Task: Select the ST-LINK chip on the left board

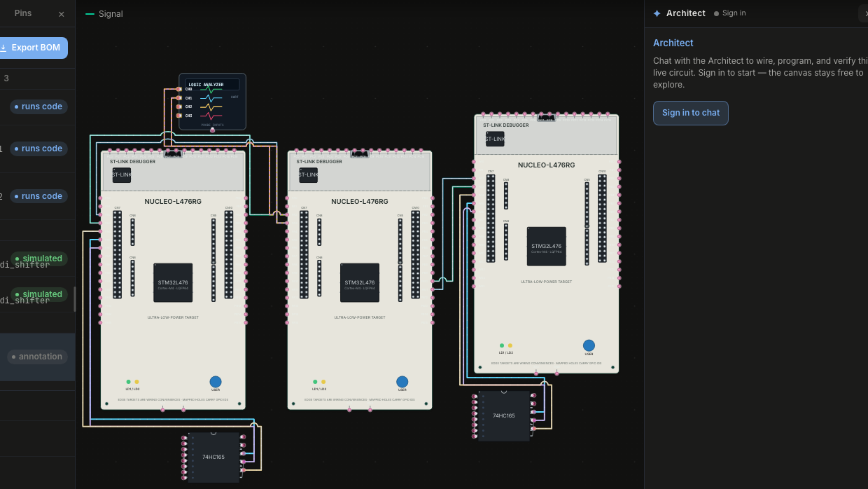Action: (x=121, y=174)
